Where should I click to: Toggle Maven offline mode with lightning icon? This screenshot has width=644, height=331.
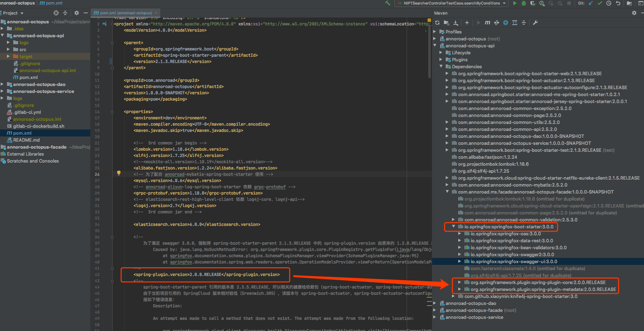506,23
